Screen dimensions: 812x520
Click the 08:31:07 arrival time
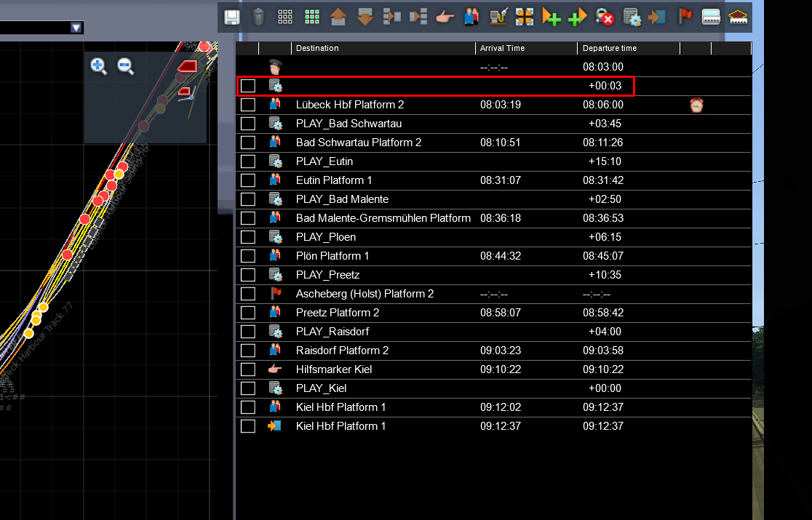[501, 180]
